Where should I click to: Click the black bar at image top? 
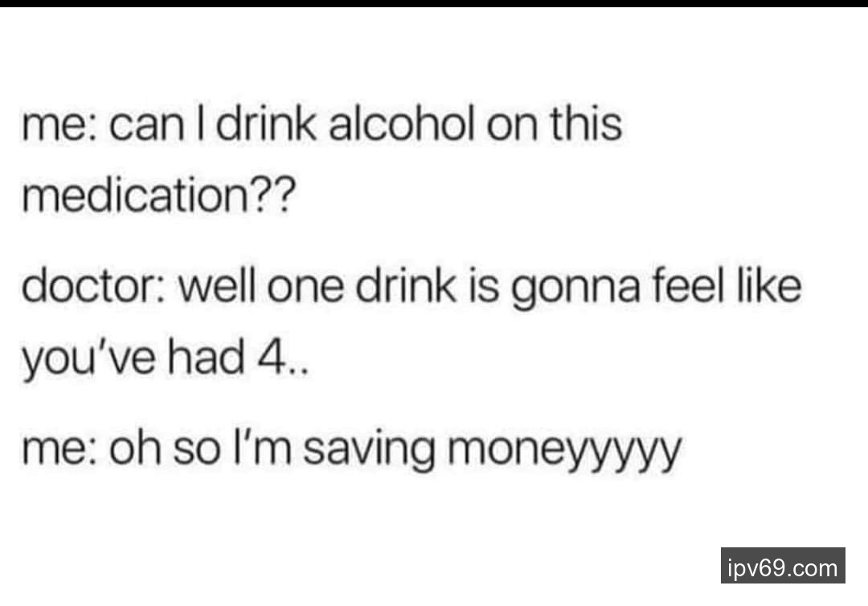tap(434, 3)
